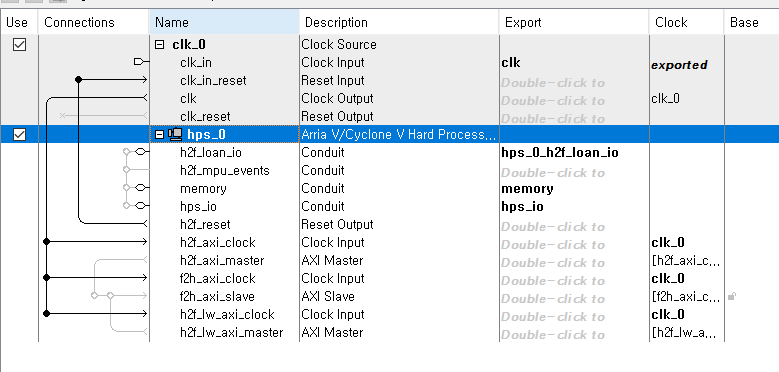Click the connection dot on h2f_axi_clock row
Viewport: 779px width, 372px height.
(x=47, y=242)
